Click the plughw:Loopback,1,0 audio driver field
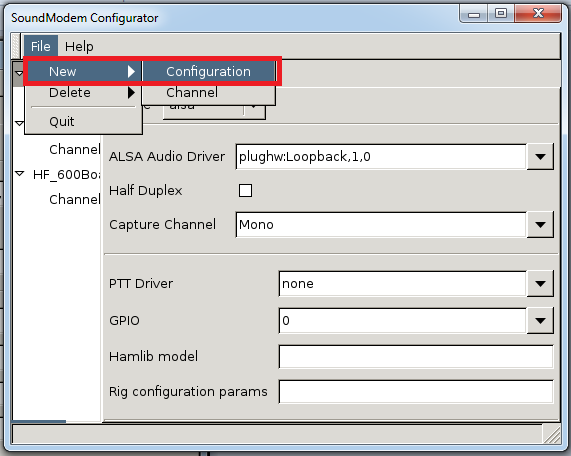Screen dimensions: 571x456 click(x=381, y=157)
